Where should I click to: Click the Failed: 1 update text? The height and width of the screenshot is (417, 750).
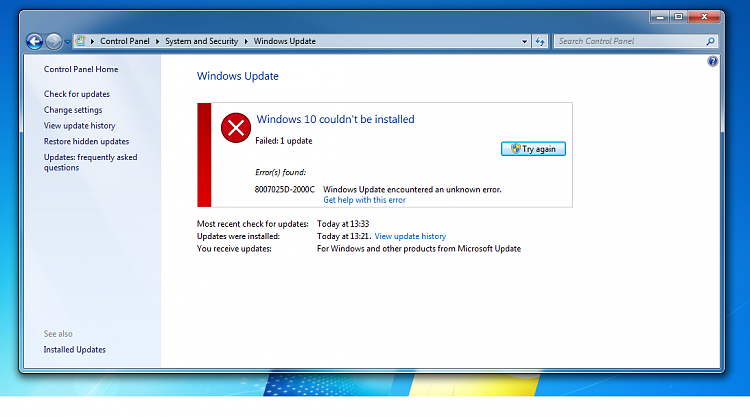[284, 141]
